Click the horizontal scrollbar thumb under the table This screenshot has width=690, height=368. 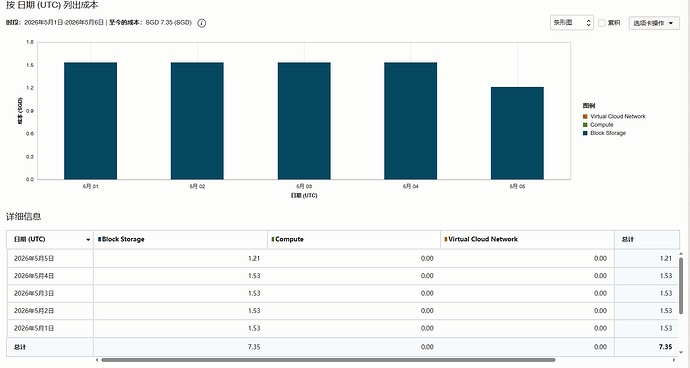coord(328,360)
